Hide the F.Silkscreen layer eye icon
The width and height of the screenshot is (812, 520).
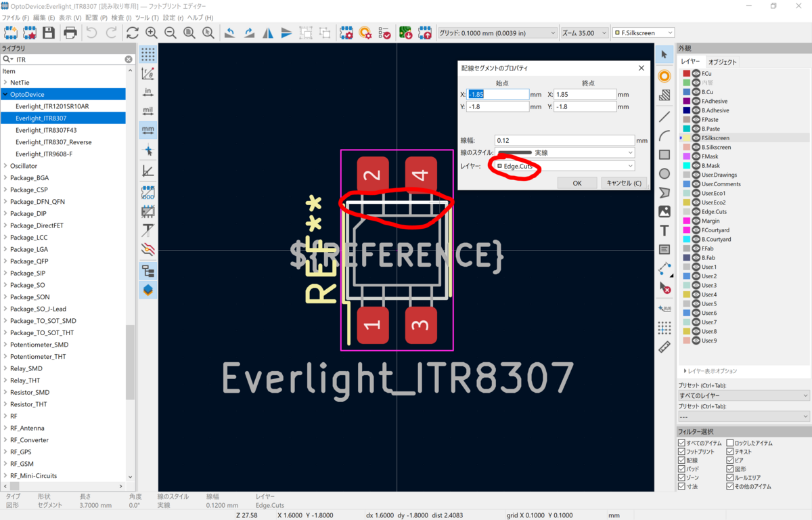point(696,137)
